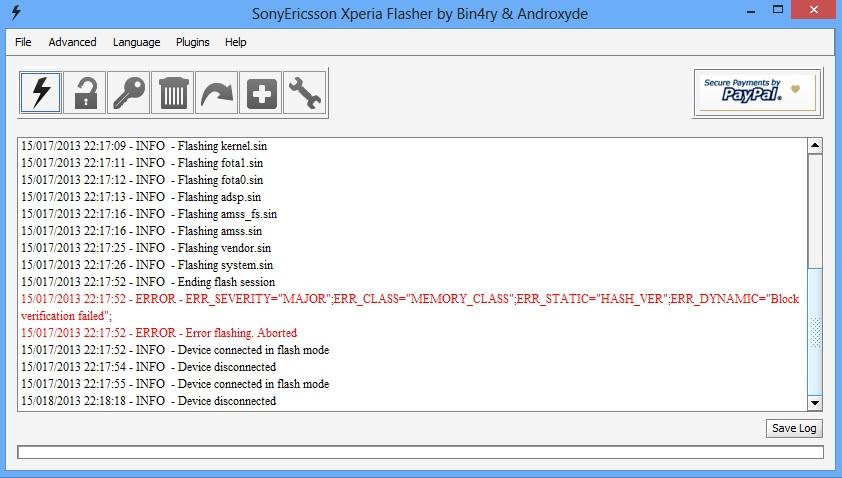
Task: Minimize the Xperia Flasher window
Action: pyautogui.click(x=751, y=11)
